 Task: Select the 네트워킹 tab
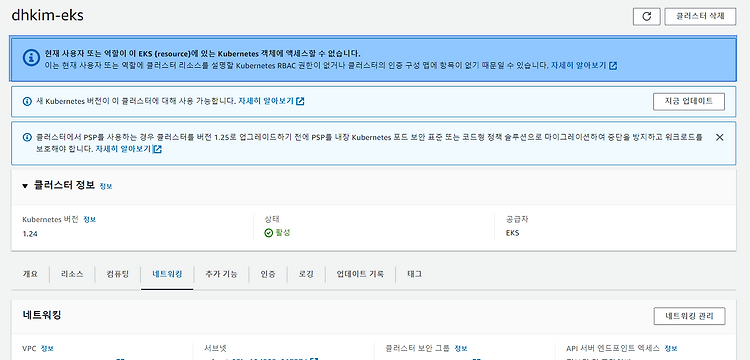pyautogui.click(x=167, y=274)
